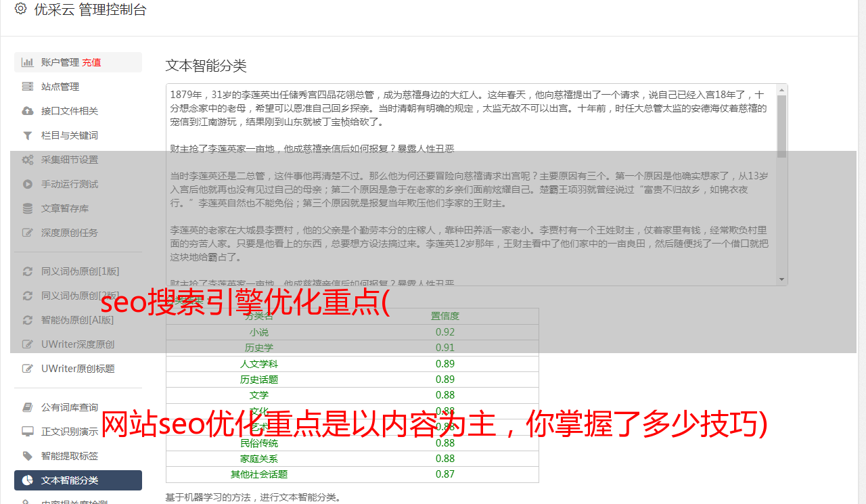Click the 智能提取标签 tag icon
This screenshot has height=504, width=866.
click(x=28, y=456)
